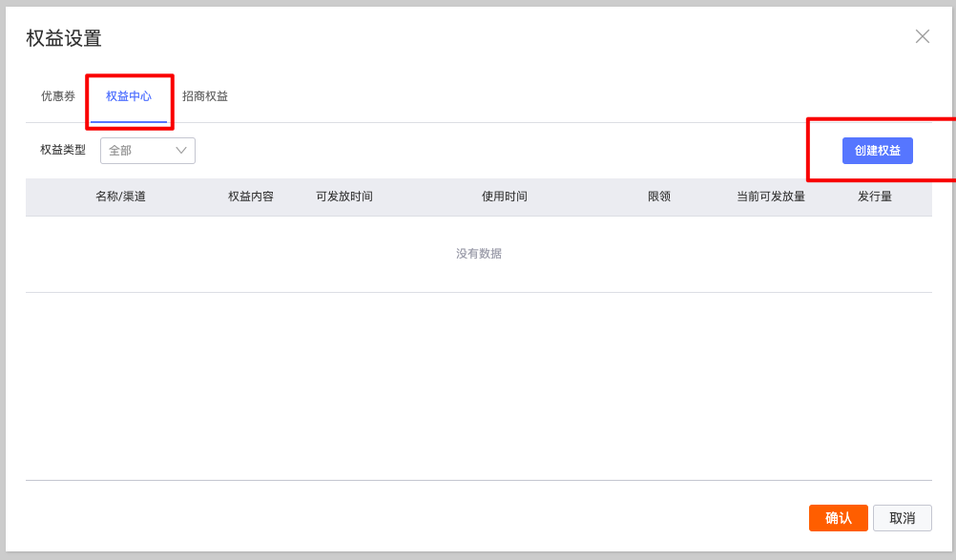Select the 权益中心 tab
The width and height of the screenshot is (956, 560).
(129, 96)
